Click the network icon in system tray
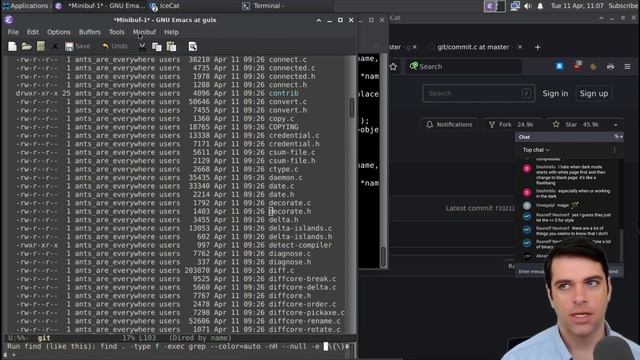 pyautogui.click(x=515, y=6)
